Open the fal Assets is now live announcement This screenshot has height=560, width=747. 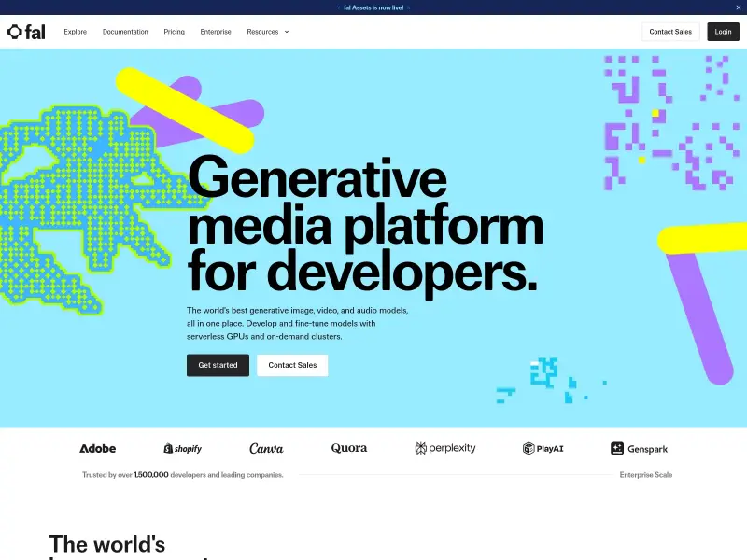[x=373, y=7]
